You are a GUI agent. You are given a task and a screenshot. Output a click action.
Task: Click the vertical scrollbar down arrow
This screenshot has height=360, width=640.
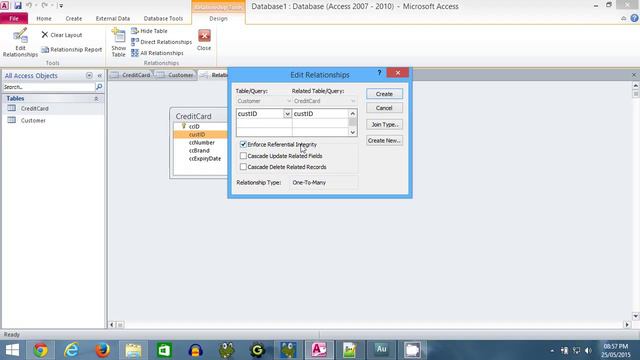[x=635, y=316]
